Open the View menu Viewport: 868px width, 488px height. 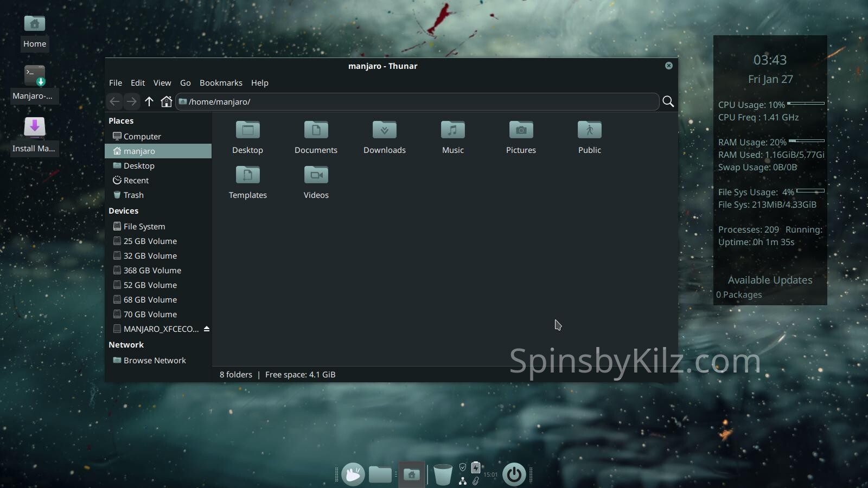162,83
